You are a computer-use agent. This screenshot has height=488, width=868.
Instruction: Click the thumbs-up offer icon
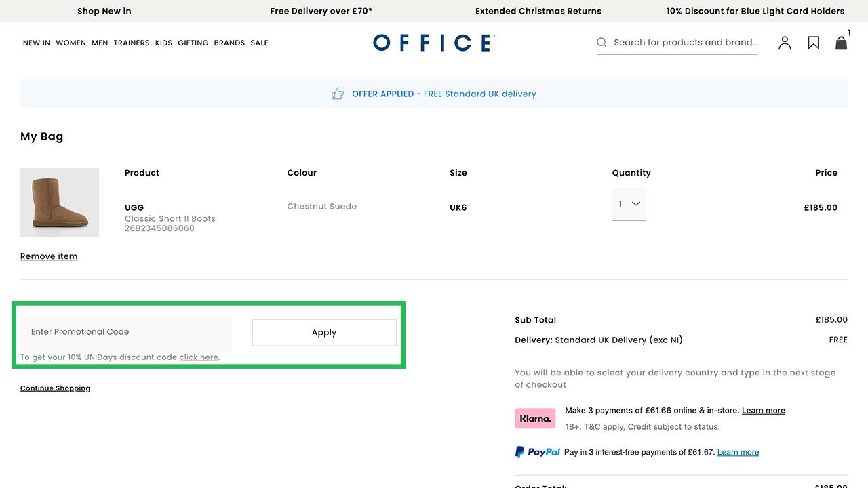point(338,94)
